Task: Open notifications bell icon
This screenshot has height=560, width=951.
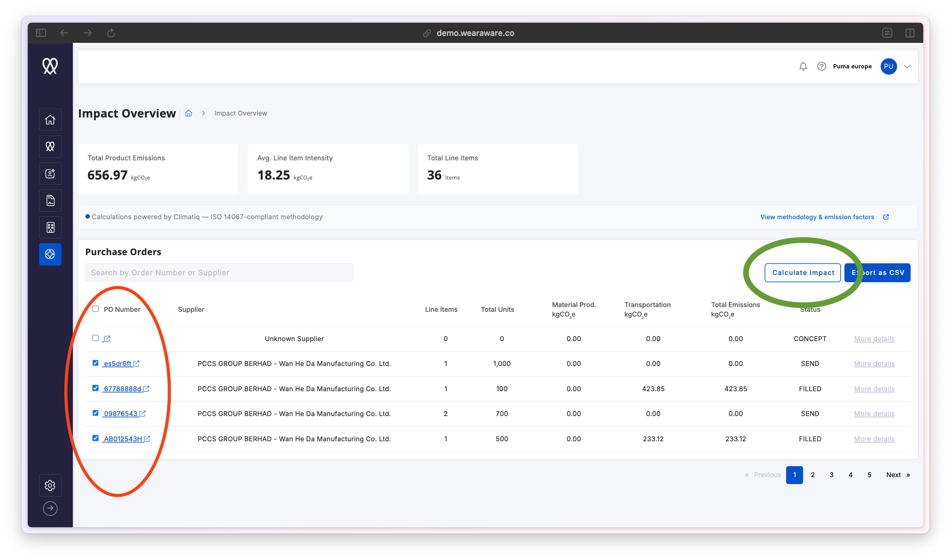Action: tap(803, 66)
